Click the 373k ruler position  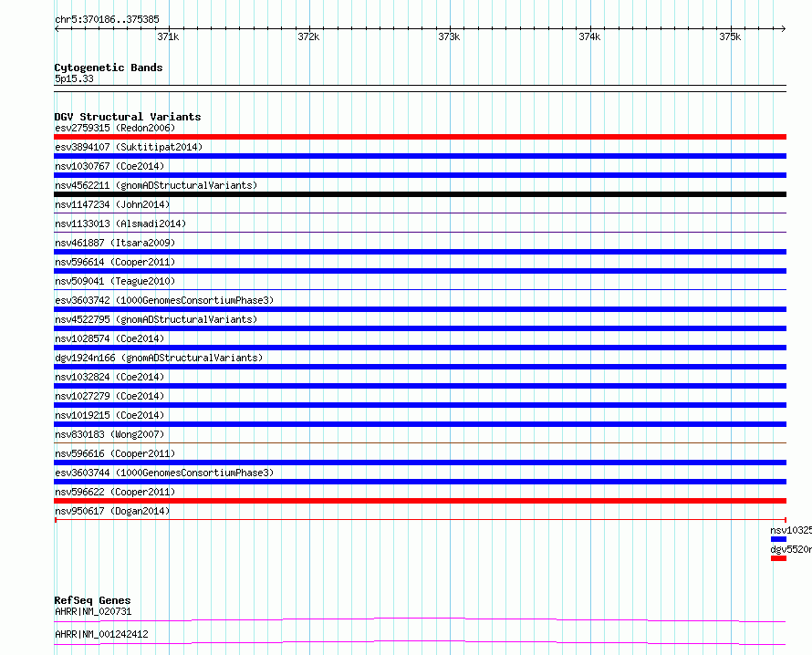point(449,36)
